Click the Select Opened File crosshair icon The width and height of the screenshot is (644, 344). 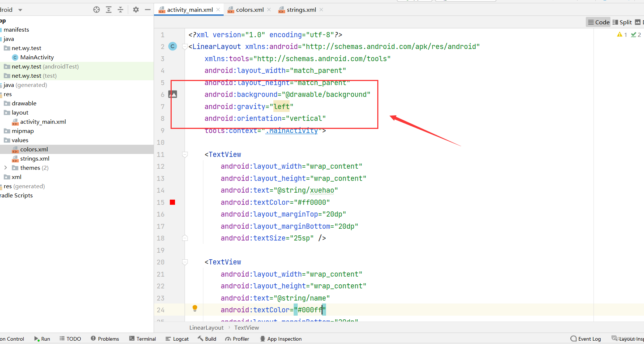97,10
